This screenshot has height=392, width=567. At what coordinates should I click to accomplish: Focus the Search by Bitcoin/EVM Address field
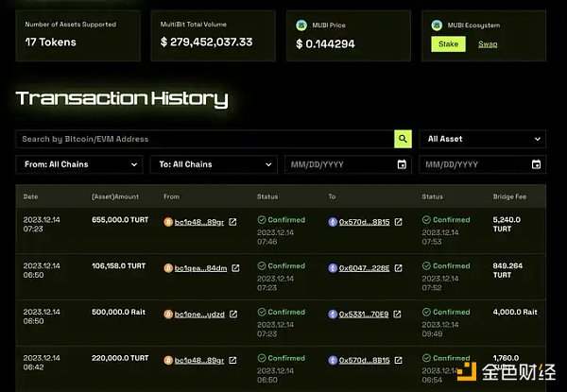coord(205,139)
